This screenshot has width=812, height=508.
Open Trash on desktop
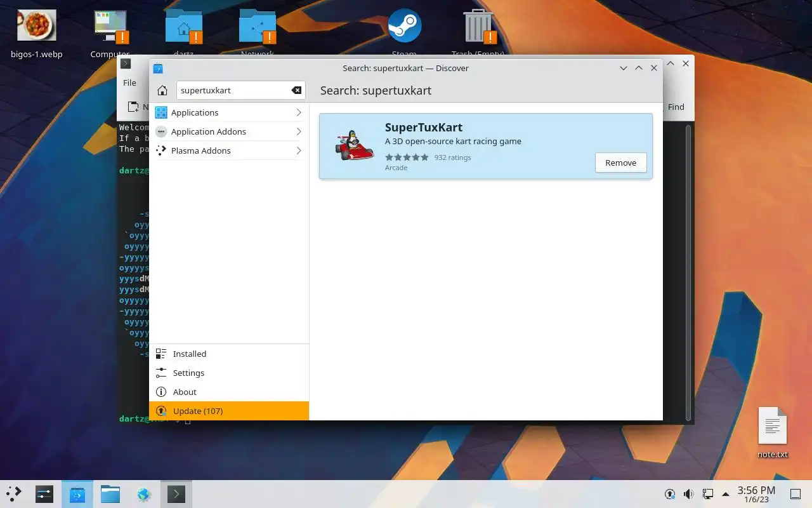[x=478, y=33]
